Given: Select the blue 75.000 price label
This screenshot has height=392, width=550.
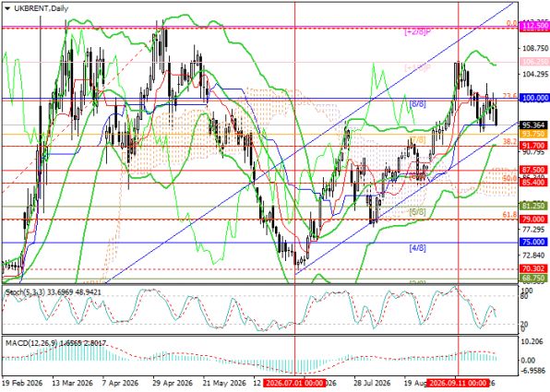Looking at the screenshot, I should point(534,243).
